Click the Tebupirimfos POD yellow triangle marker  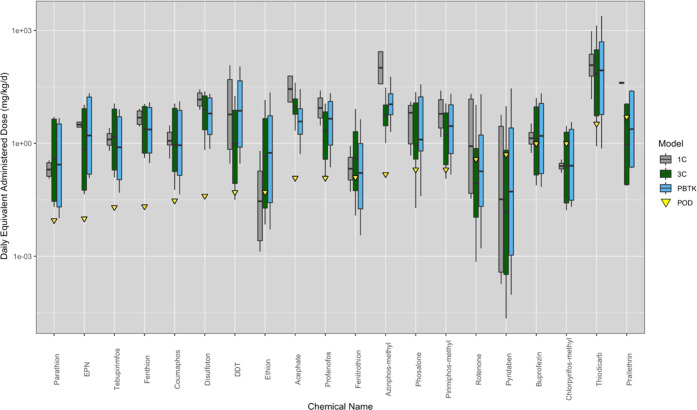pos(114,208)
